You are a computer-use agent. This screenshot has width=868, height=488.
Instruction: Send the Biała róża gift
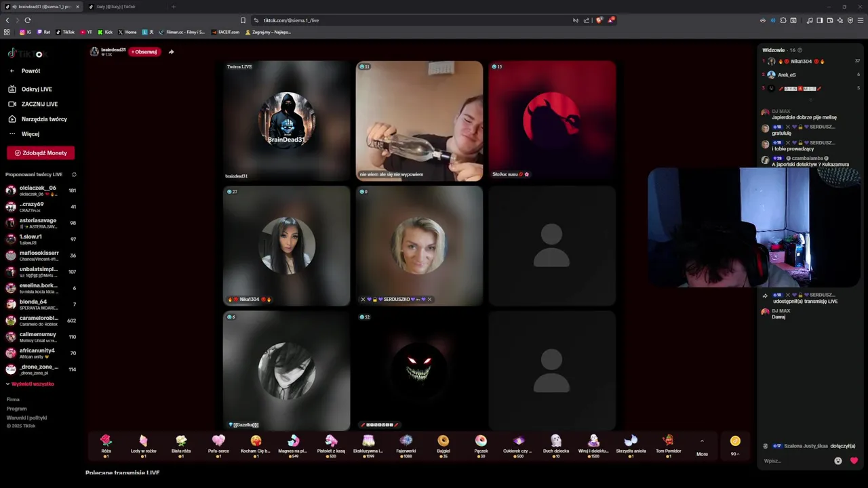pyautogui.click(x=181, y=446)
